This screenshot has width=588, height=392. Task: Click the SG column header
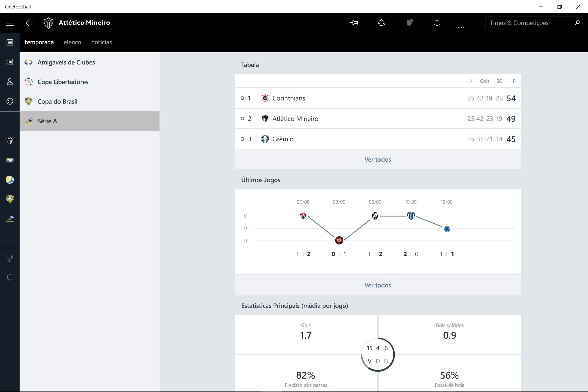click(499, 81)
